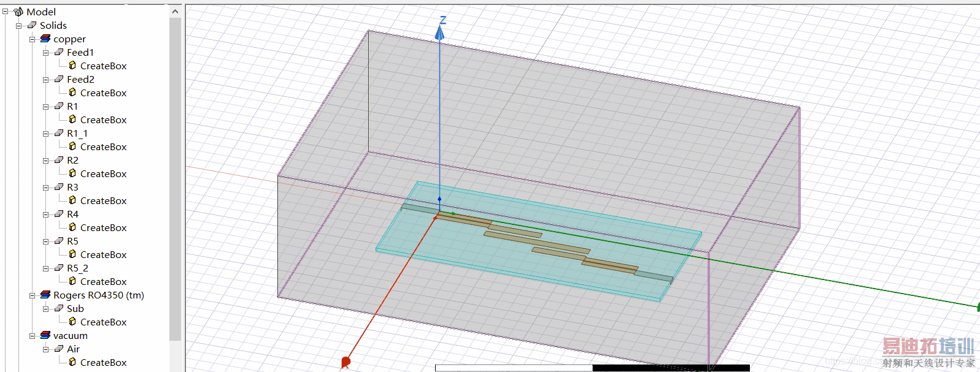This screenshot has height=372, width=980.
Task: Select the vacuum material label
Action: pos(71,335)
